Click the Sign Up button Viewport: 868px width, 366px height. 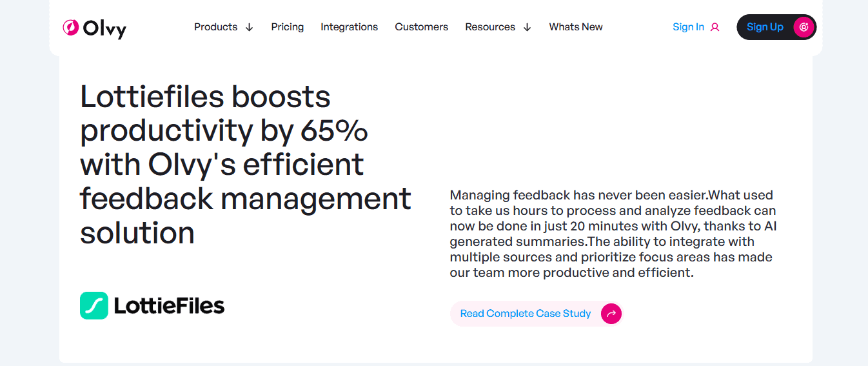tap(776, 27)
